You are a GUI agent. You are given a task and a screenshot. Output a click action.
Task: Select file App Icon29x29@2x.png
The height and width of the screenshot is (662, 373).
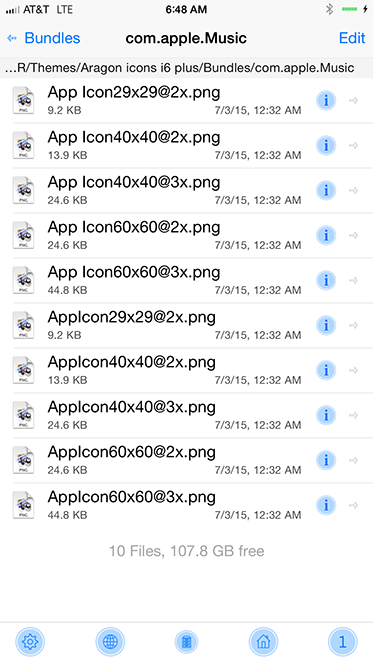[186, 100]
